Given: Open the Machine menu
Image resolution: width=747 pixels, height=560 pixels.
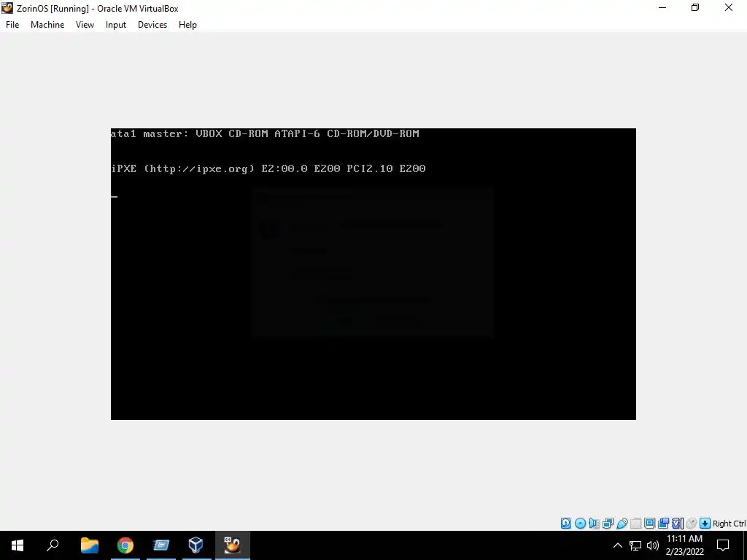Looking at the screenshot, I should click(47, 25).
